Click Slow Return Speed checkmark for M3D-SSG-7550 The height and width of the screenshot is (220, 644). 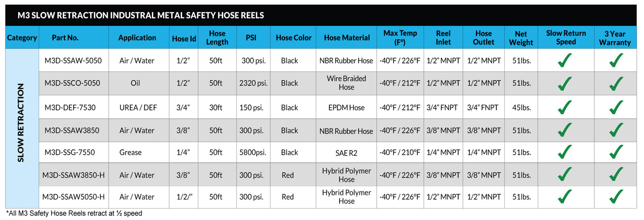pyautogui.click(x=565, y=152)
